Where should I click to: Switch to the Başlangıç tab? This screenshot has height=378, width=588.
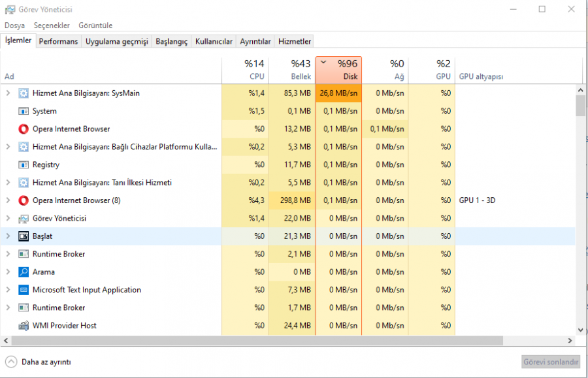pyautogui.click(x=171, y=41)
